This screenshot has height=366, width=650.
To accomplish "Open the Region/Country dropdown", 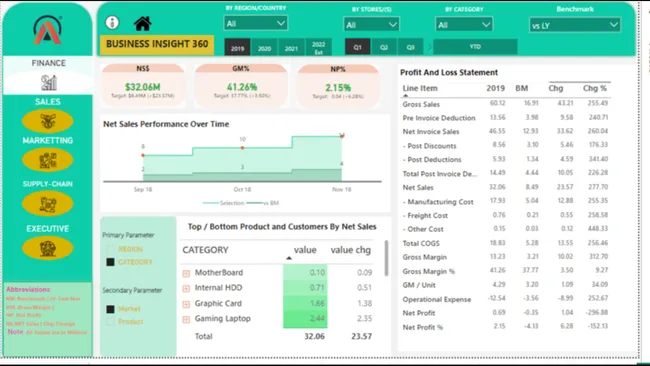I will 255,23.
